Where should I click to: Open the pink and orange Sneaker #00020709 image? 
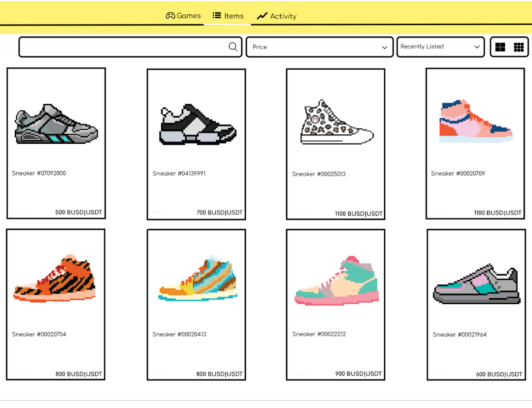[x=475, y=122]
